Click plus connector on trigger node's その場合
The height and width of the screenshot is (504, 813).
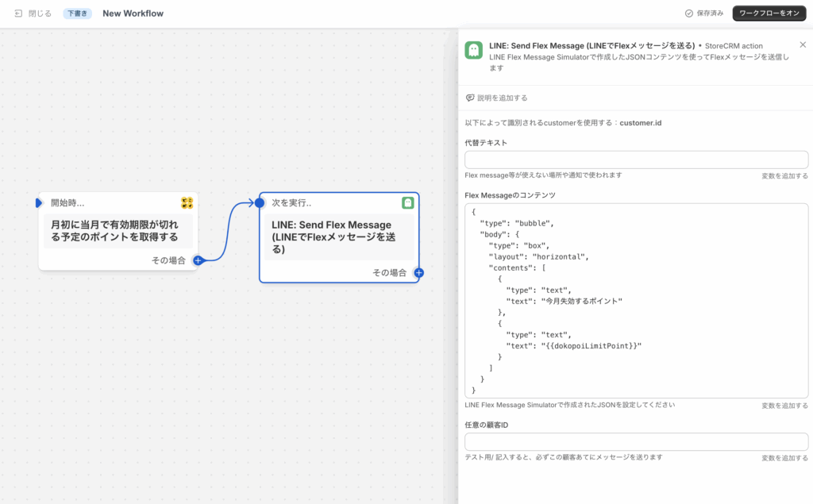198,260
